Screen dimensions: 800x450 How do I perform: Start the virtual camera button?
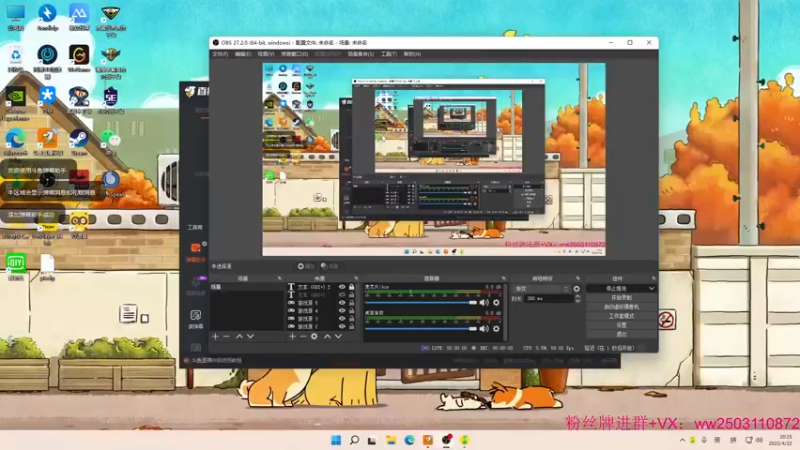point(621,307)
